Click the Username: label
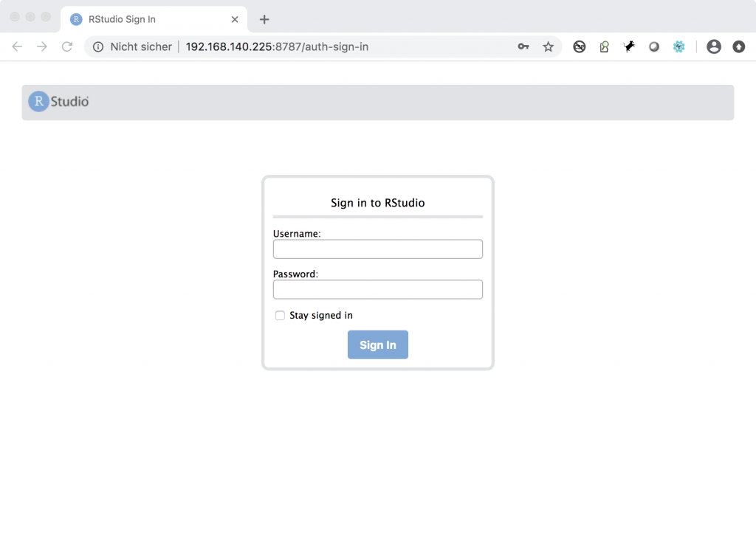The width and height of the screenshot is (756, 537). 297,234
